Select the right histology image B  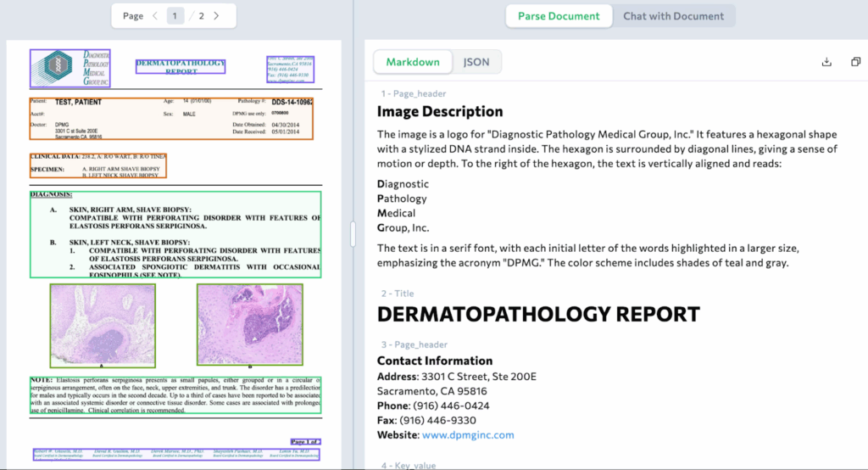click(x=250, y=325)
